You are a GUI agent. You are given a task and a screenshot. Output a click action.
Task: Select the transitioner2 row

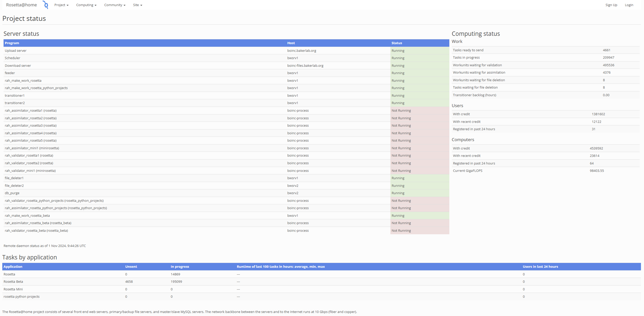226,103
